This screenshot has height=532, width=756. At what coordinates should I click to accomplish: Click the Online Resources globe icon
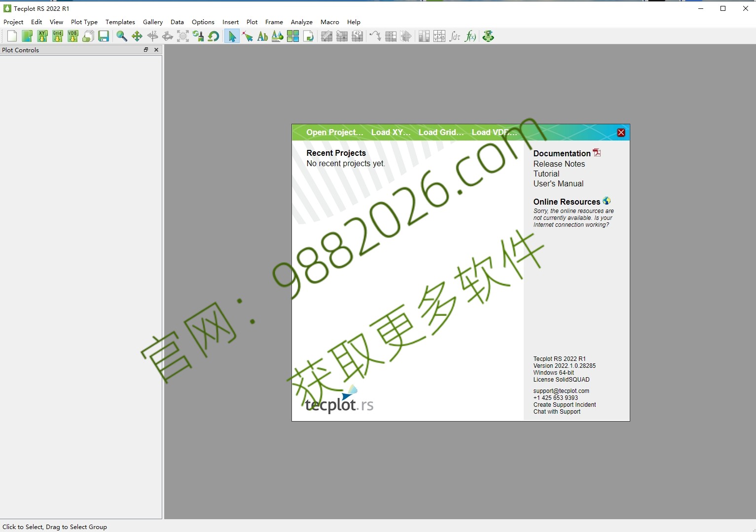point(607,201)
